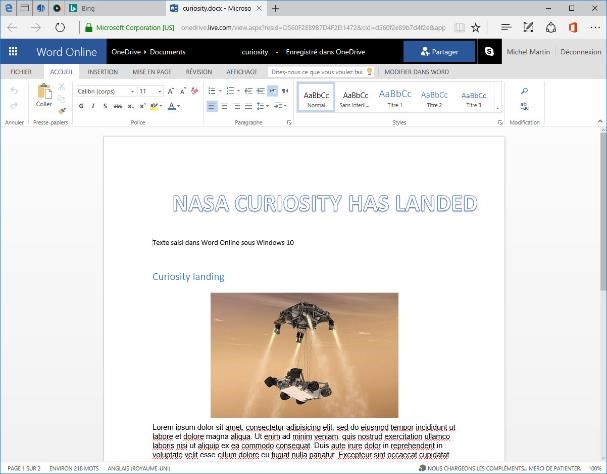Toggle underline formatting (S)
This screenshot has width=607, height=474.
(105, 106)
